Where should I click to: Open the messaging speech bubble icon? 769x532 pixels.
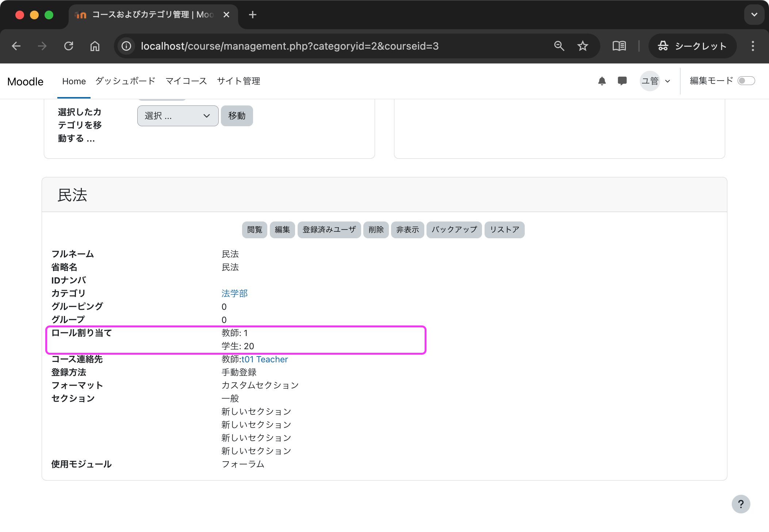point(622,81)
